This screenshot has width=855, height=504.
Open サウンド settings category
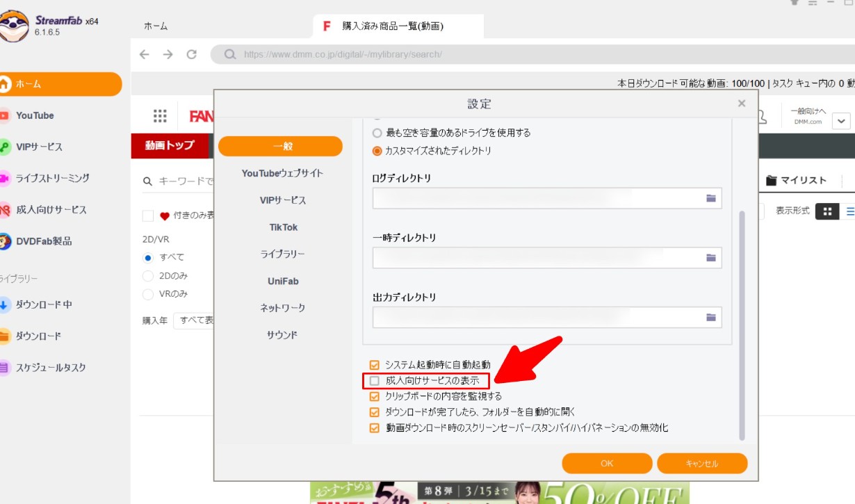click(x=282, y=335)
